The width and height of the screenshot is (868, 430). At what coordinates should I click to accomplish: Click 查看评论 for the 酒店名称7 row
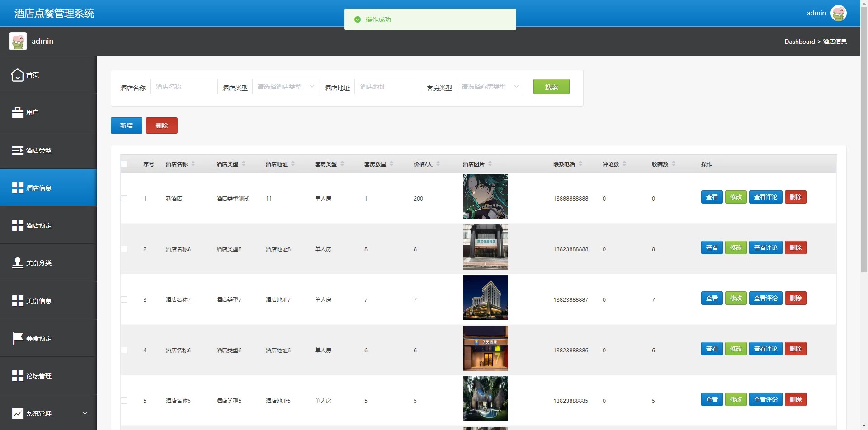765,298
